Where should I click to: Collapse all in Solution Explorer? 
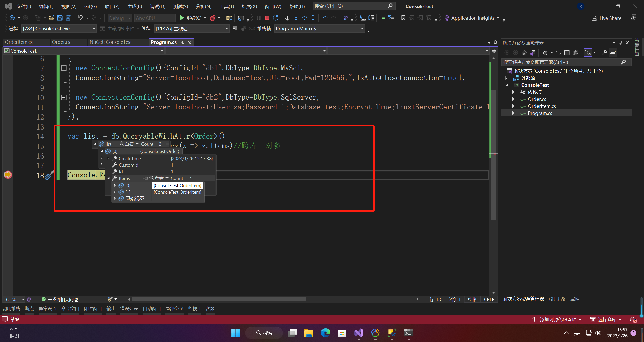coord(567,53)
